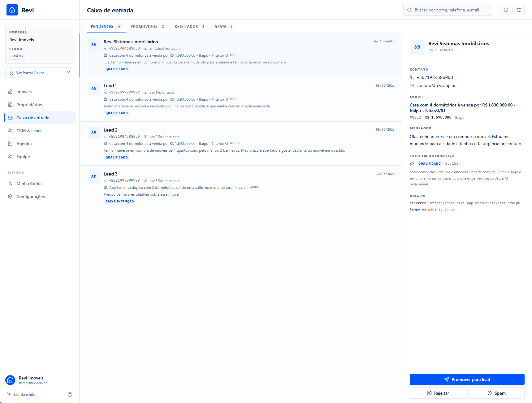
Task: Open the filter settings sliders icon
Action: tap(519, 10)
